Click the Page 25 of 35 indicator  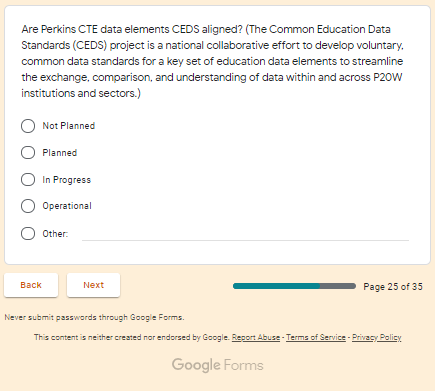pyautogui.click(x=393, y=287)
